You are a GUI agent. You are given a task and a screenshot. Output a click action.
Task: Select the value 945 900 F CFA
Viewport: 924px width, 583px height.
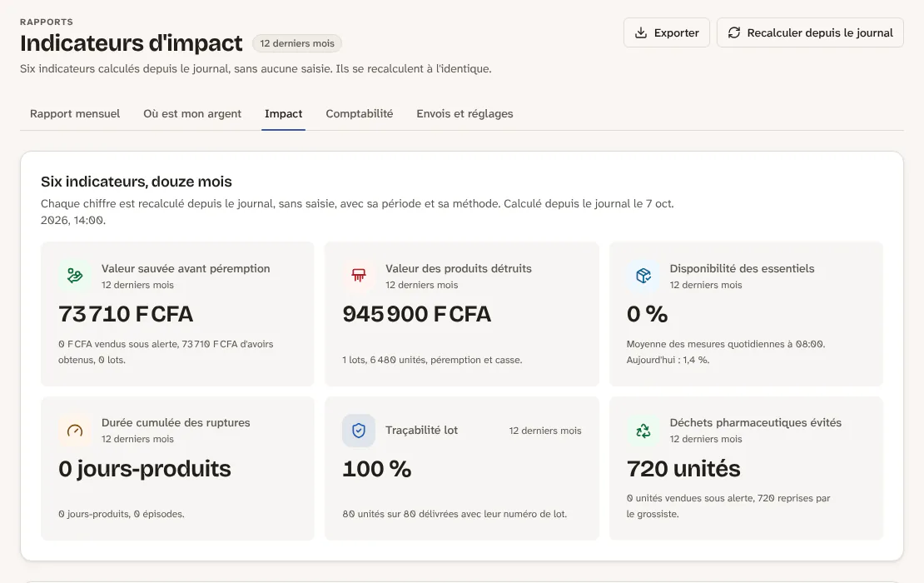coord(416,314)
